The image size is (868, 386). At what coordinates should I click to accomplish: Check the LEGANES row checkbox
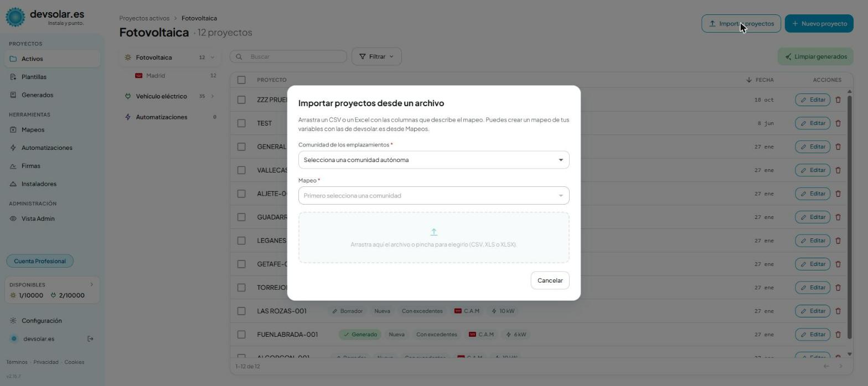(241, 241)
